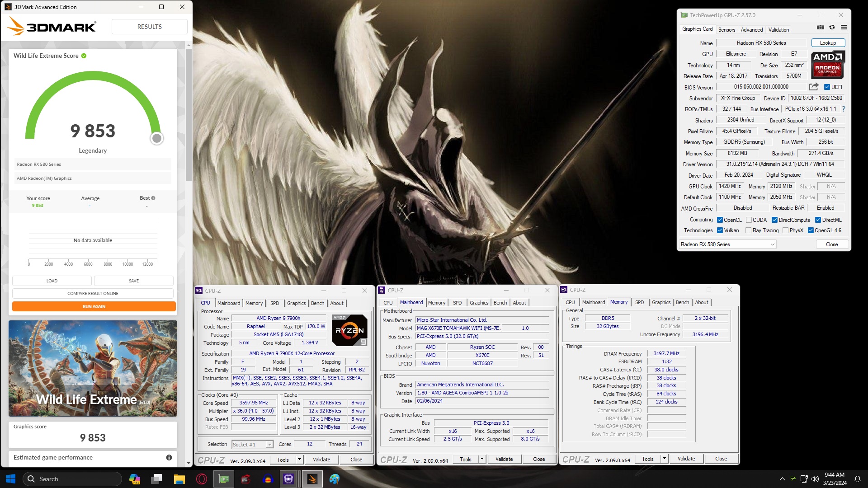Click GPU-Z taskbar icon
868x488 pixels.
point(224,479)
